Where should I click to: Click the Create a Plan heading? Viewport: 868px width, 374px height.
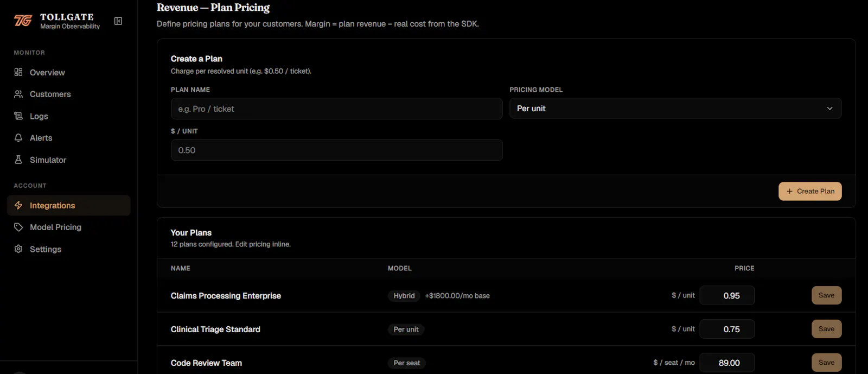pyautogui.click(x=196, y=59)
